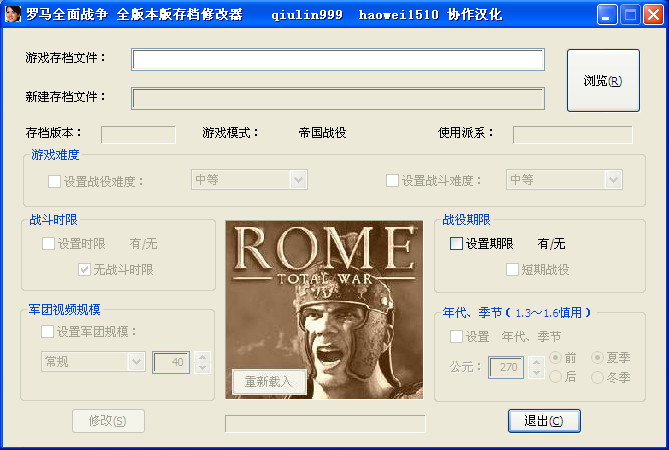Tick the 设置期限 campaign limit checkbox
The width and height of the screenshot is (669, 450).
pyautogui.click(x=456, y=244)
